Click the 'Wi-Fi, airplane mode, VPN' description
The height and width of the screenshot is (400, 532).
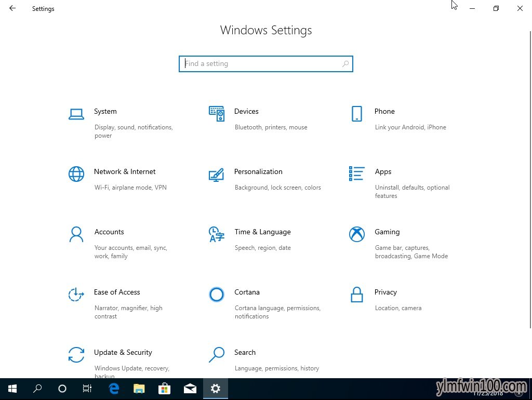click(x=130, y=188)
